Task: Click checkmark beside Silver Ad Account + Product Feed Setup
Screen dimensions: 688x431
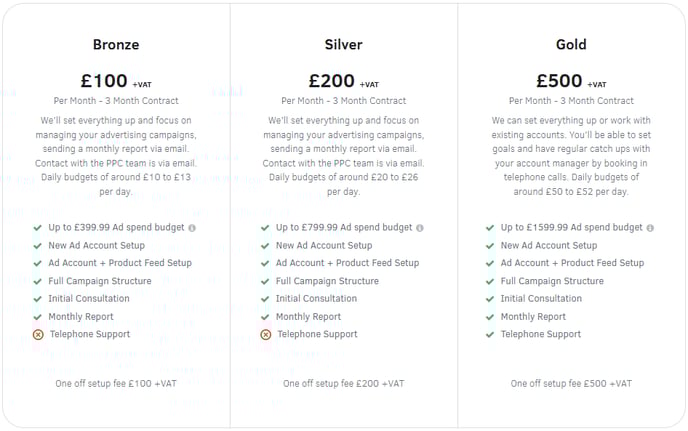Action: (x=265, y=263)
